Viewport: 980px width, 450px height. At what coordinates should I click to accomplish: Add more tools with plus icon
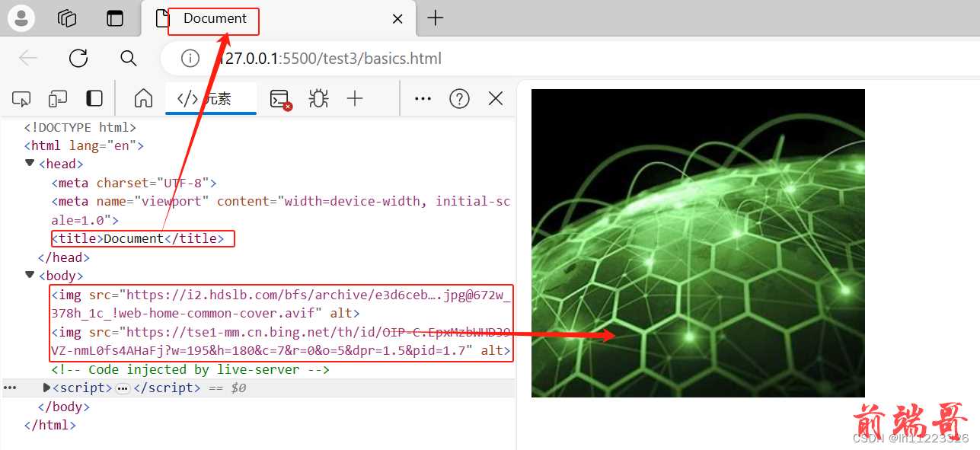point(355,98)
